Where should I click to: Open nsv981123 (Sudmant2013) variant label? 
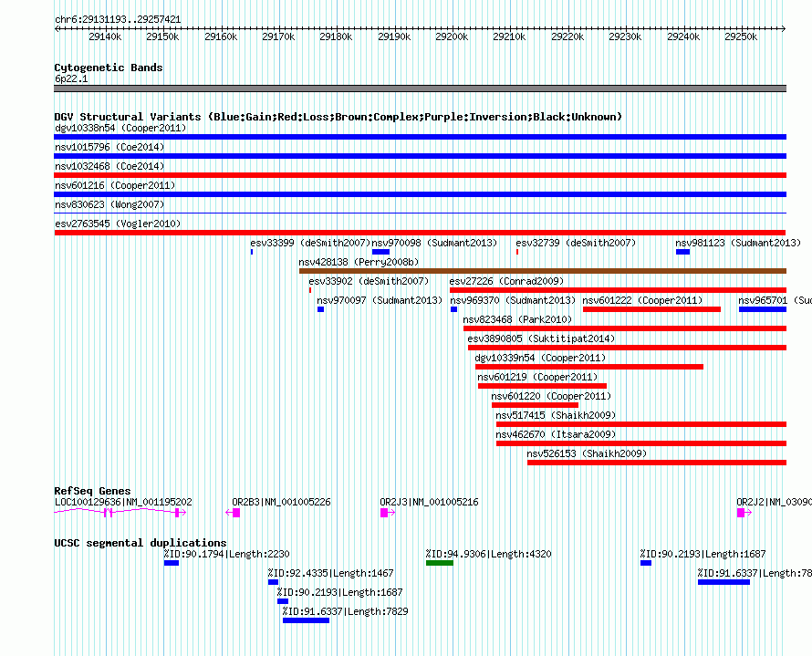738,243
